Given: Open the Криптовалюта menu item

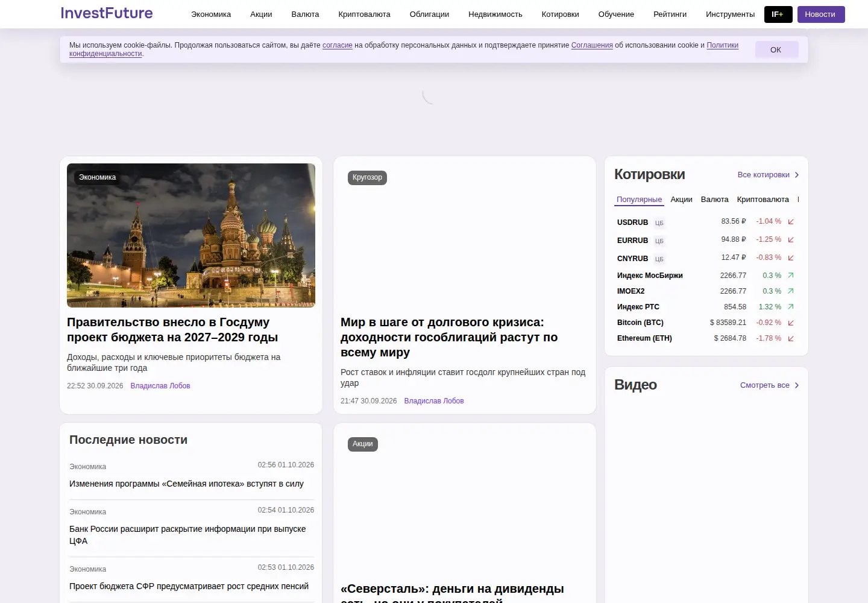Looking at the screenshot, I should (x=364, y=14).
